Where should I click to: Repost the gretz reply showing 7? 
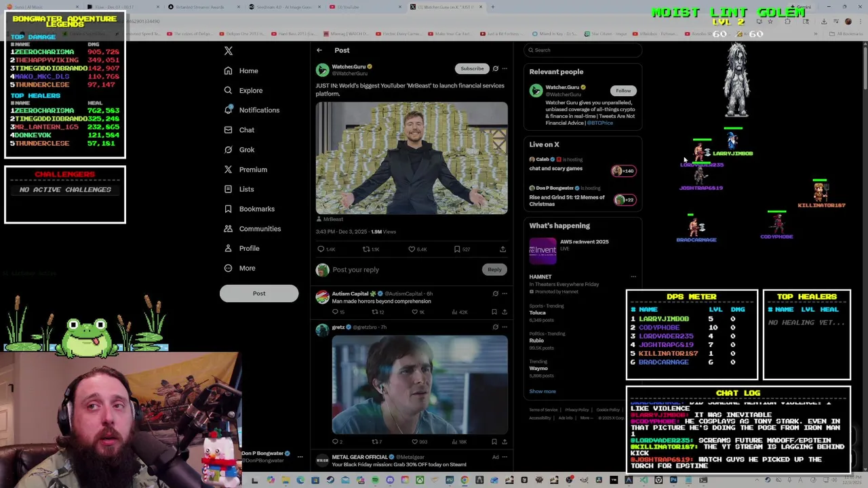[x=376, y=442]
